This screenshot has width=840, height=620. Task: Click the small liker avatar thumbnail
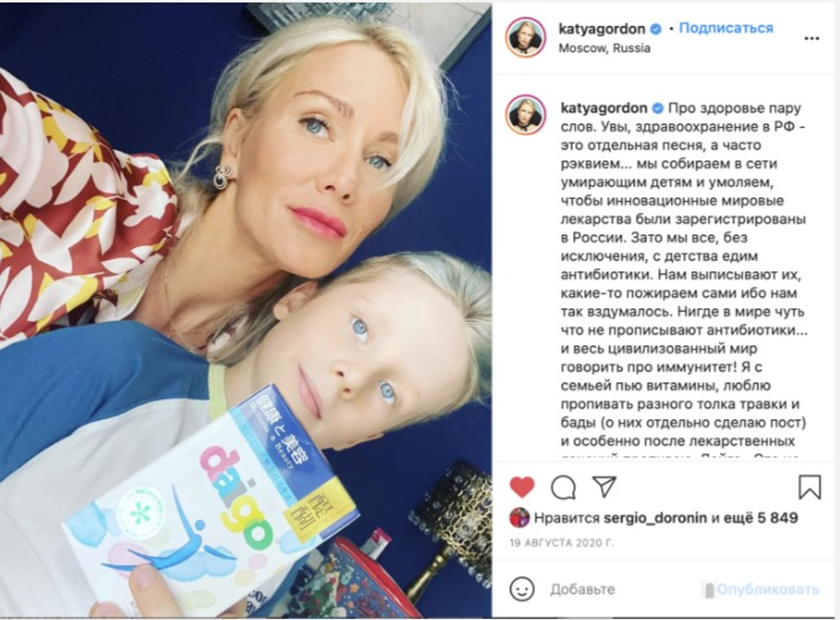click(519, 518)
